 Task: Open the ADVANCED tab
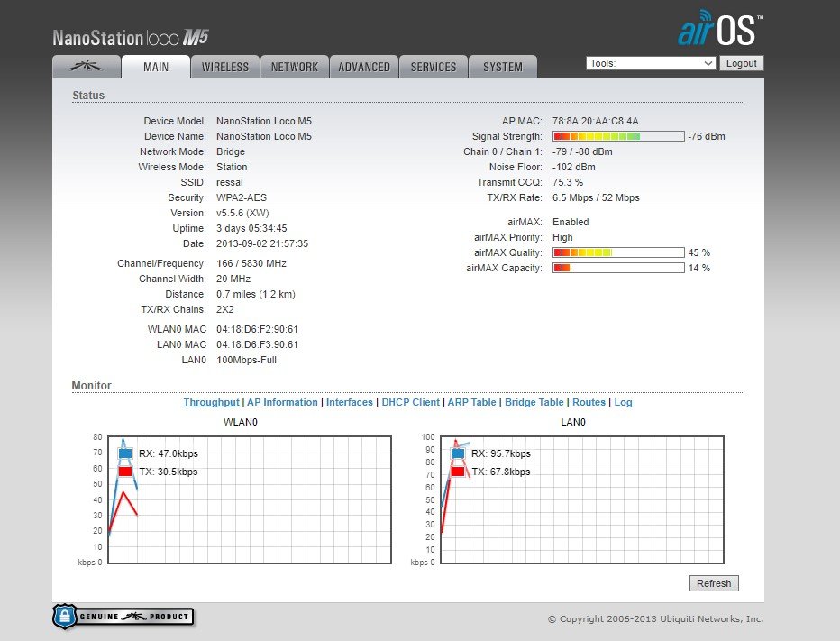coord(364,67)
